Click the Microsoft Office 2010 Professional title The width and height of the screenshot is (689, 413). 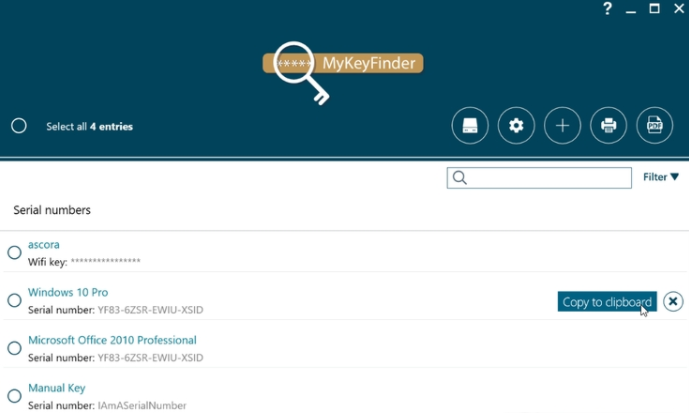[112, 340]
